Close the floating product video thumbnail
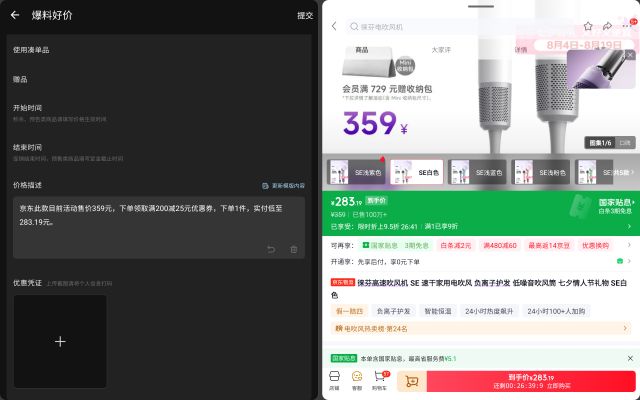Screen dimensions: 640x400 (630, 55)
